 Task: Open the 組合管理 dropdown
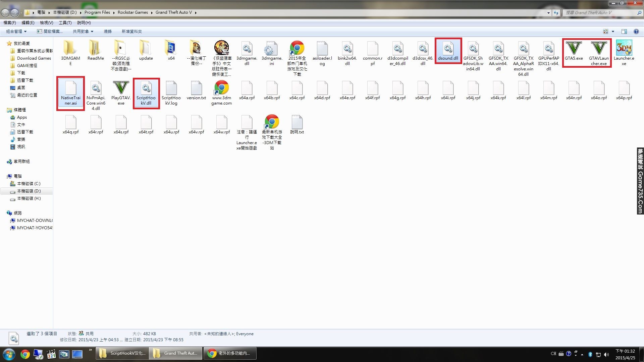(x=16, y=32)
